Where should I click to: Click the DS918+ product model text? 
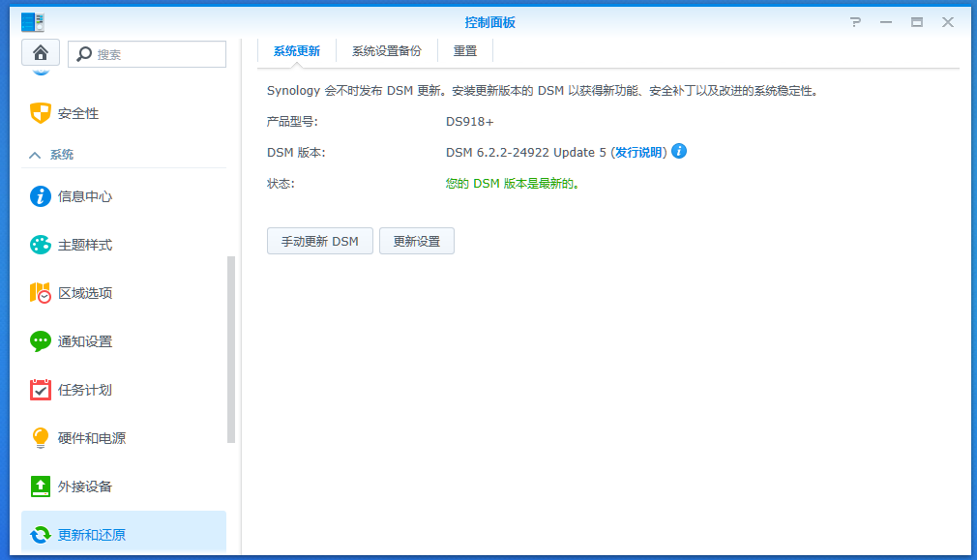pos(470,122)
